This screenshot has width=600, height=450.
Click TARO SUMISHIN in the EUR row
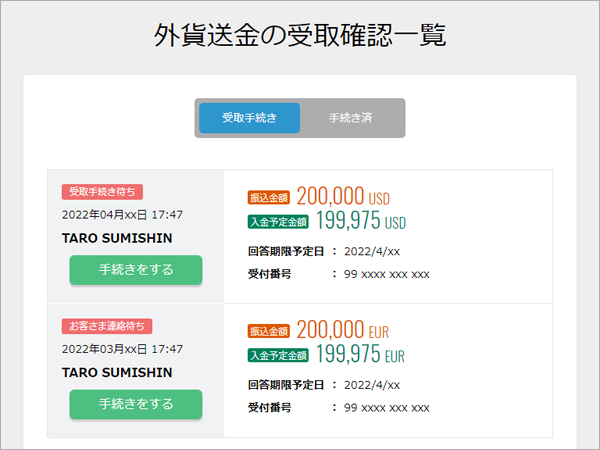(117, 372)
